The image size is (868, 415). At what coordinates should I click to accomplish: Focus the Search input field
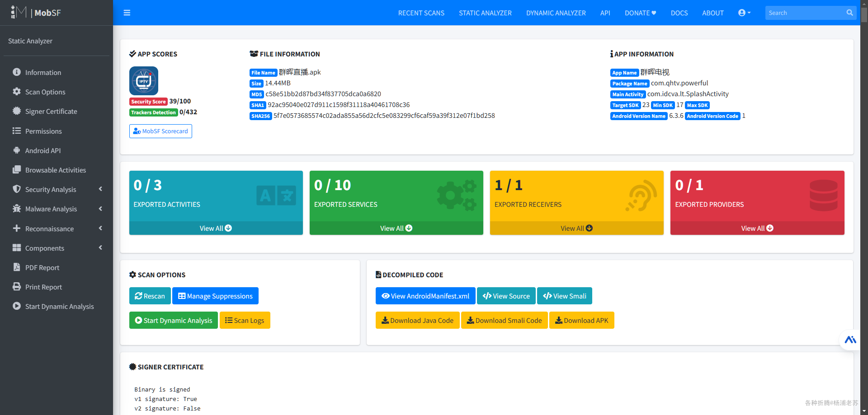coord(805,13)
